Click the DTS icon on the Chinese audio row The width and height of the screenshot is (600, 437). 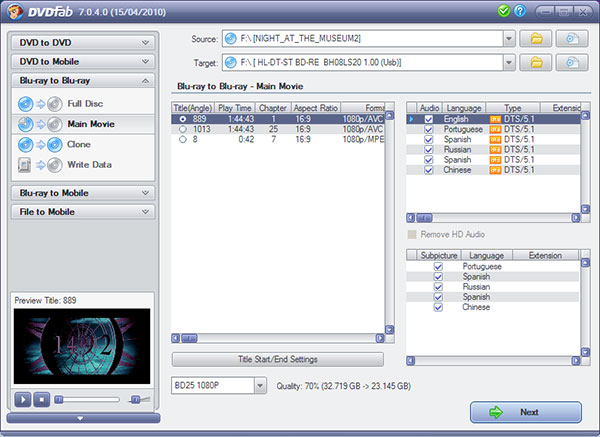pyautogui.click(x=495, y=170)
